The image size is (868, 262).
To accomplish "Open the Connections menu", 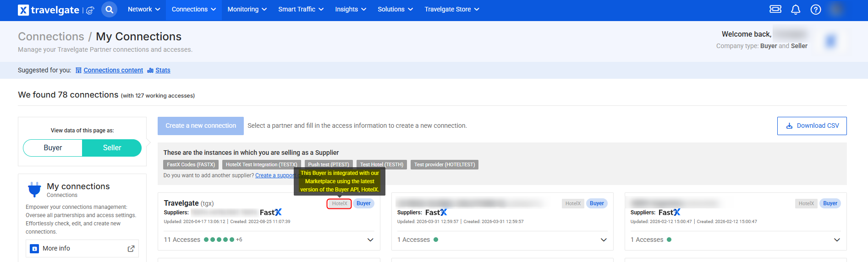I will pyautogui.click(x=194, y=9).
